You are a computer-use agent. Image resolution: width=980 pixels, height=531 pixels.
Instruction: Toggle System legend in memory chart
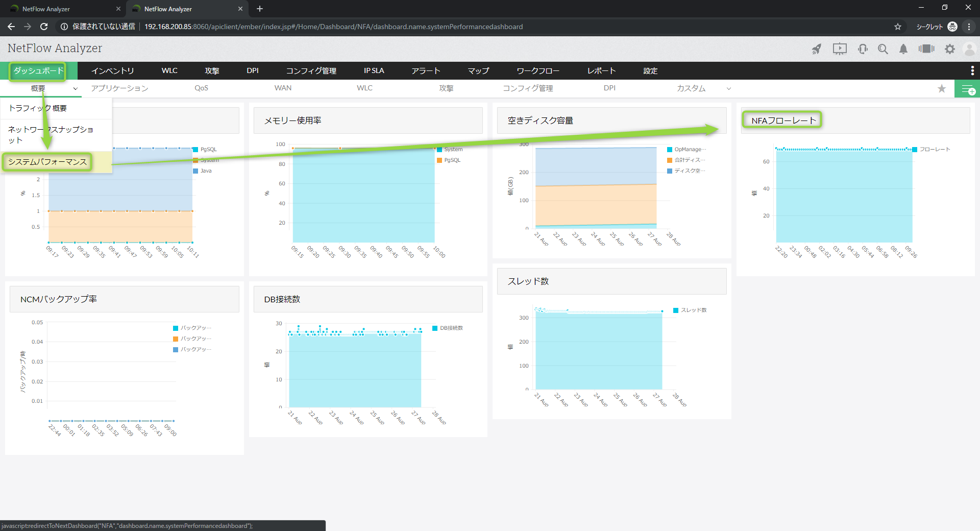pos(450,150)
